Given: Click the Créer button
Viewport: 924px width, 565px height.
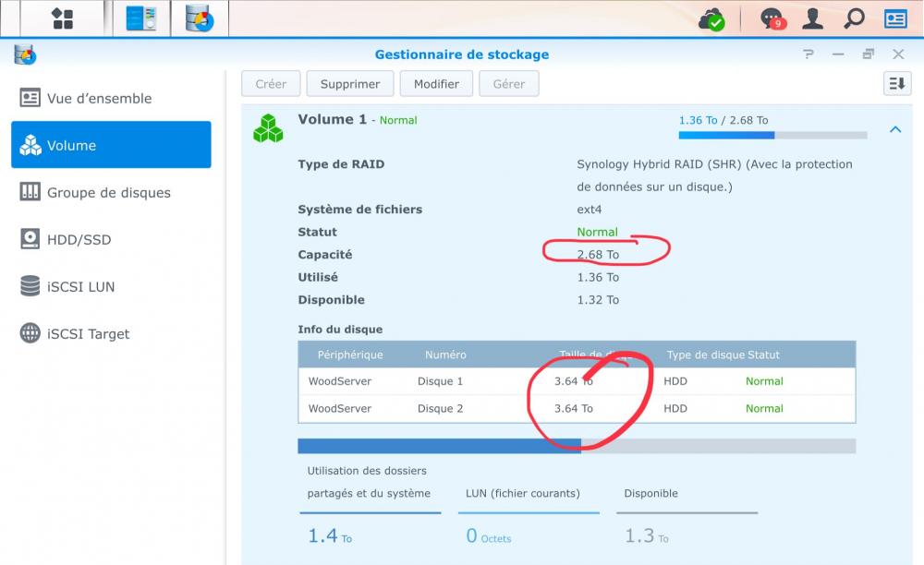Looking at the screenshot, I should pyautogui.click(x=271, y=84).
